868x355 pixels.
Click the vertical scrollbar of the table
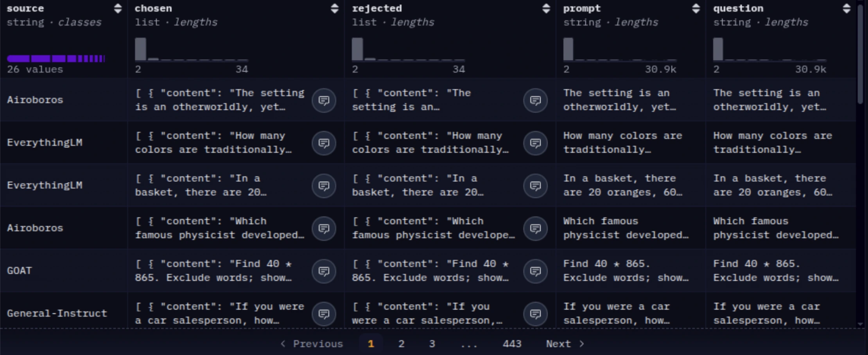pyautogui.click(x=860, y=55)
